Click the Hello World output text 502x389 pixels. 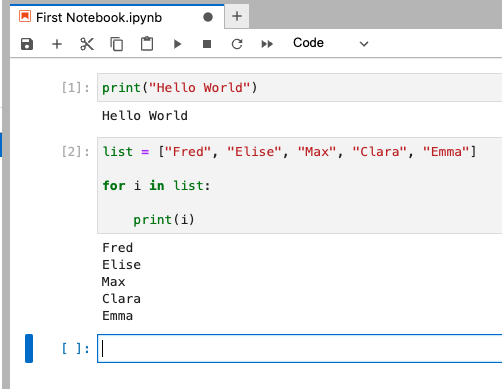pos(145,116)
